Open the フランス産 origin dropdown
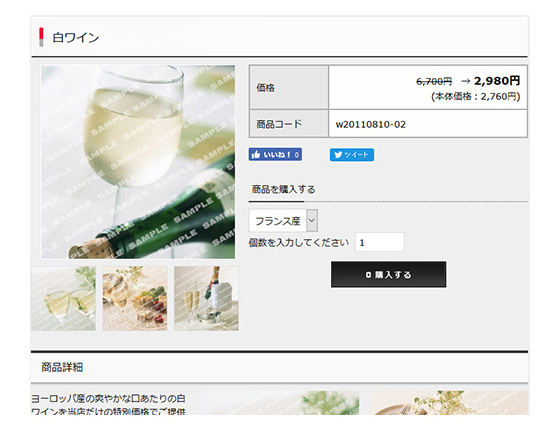Image resolution: width=560 pixels, height=430 pixels. 283,221
